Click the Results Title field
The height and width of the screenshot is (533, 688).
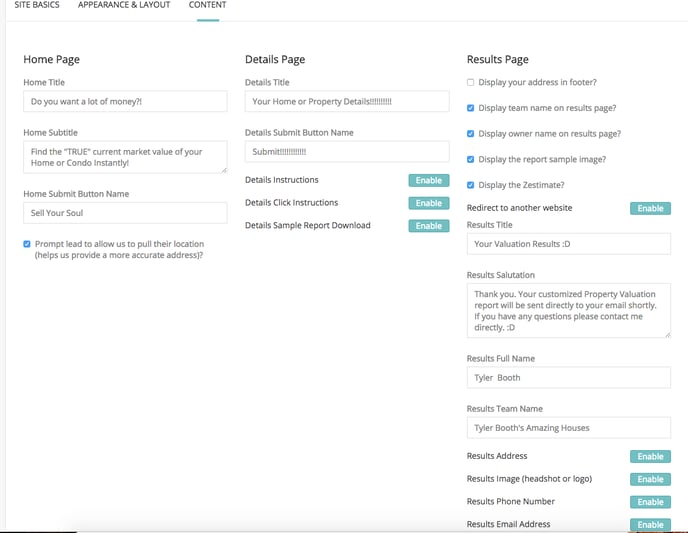click(569, 244)
